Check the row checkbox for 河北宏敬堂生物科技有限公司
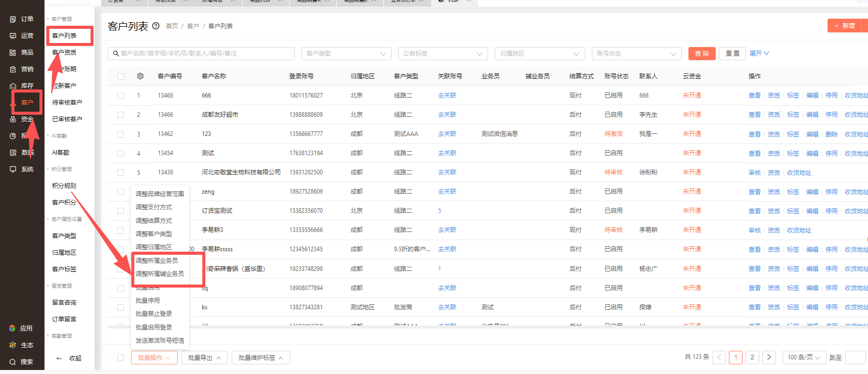 [120, 172]
